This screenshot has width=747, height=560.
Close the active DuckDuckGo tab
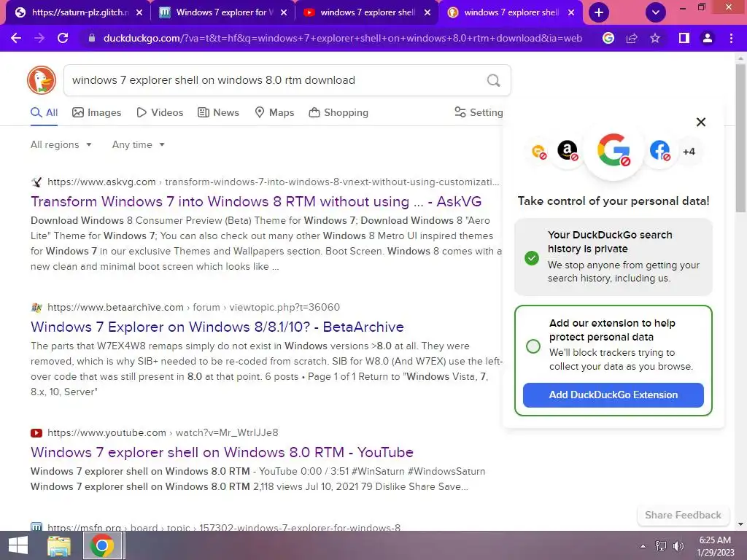(571, 13)
